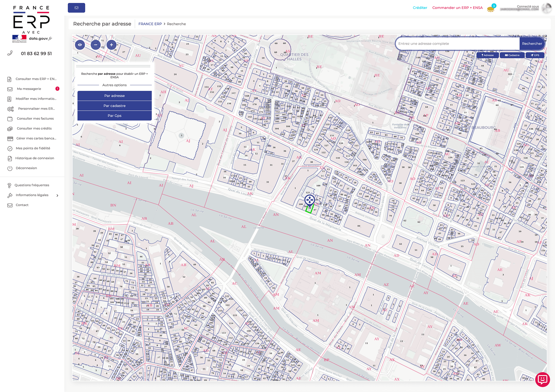Click the address search input field

coord(457,44)
